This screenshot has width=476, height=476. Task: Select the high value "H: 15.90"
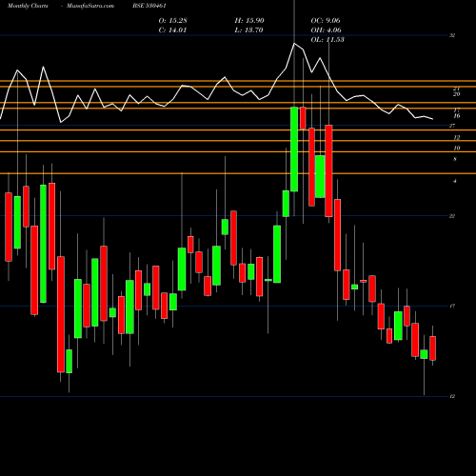(x=249, y=21)
